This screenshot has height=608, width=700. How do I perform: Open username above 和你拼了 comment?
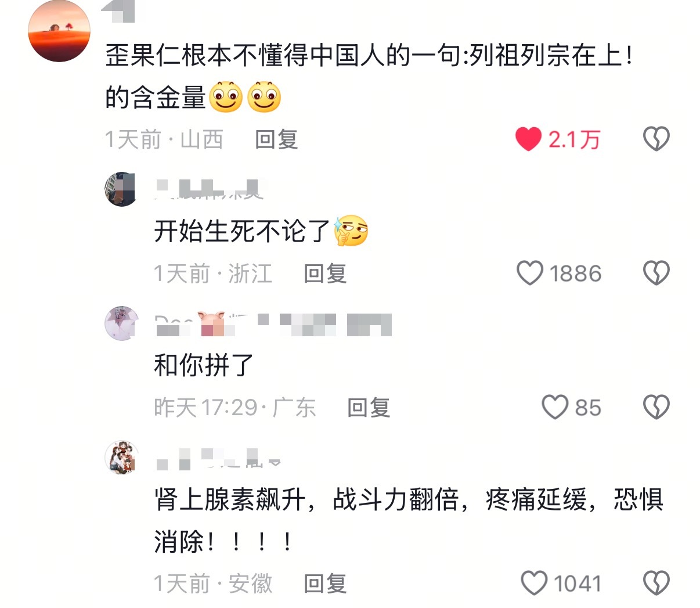coord(273,324)
